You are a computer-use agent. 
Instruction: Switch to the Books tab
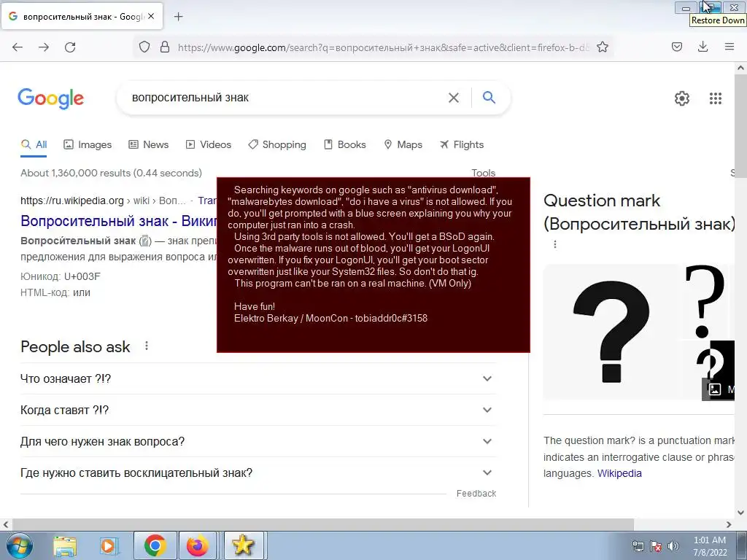[345, 145]
